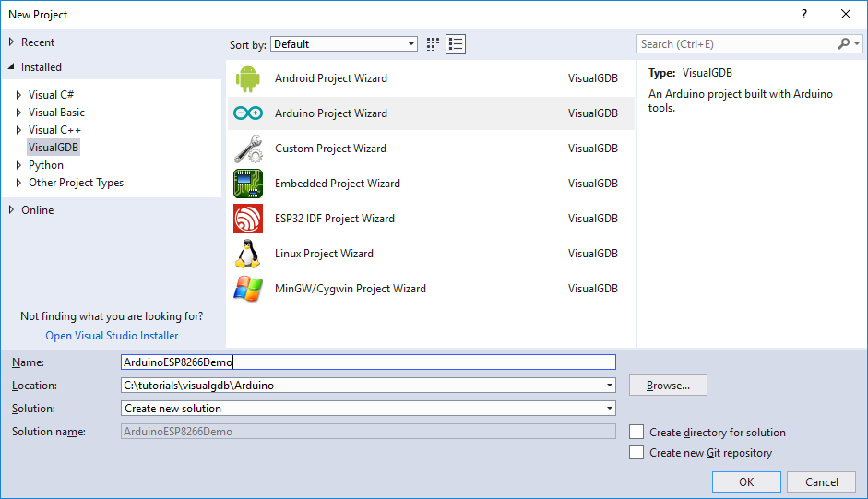Click the Custom Project wrench icon
868x499 pixels.
(247, 149)
